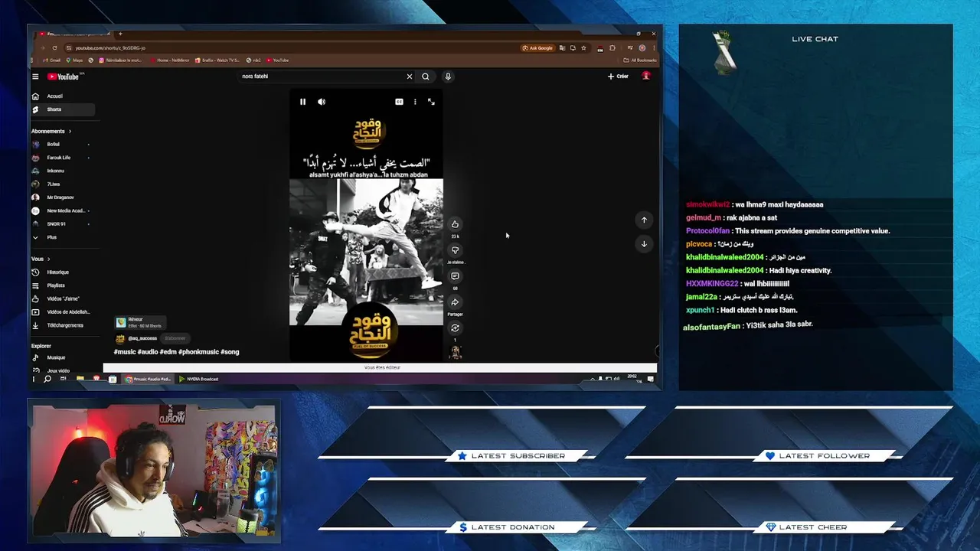Reload the page in Chrome
The height and width of the screenshot is (551, 980).
click(54, 47)
